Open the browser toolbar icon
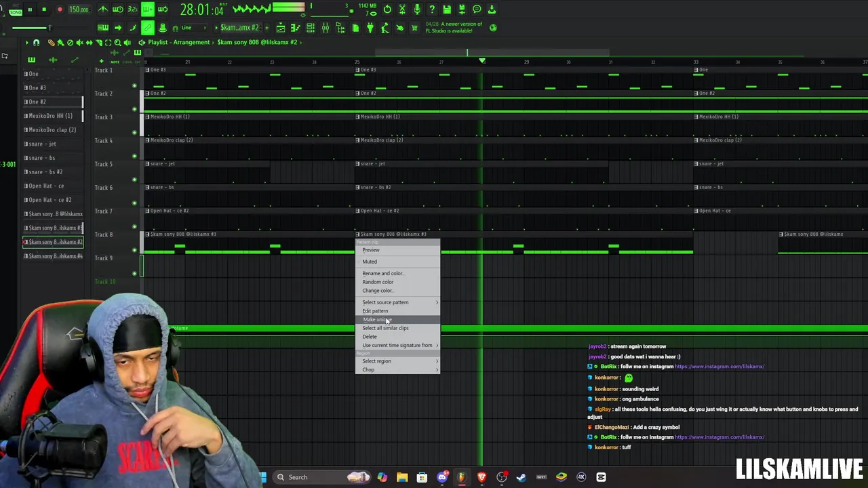This screenshot has height=488, width=868. 340,28
